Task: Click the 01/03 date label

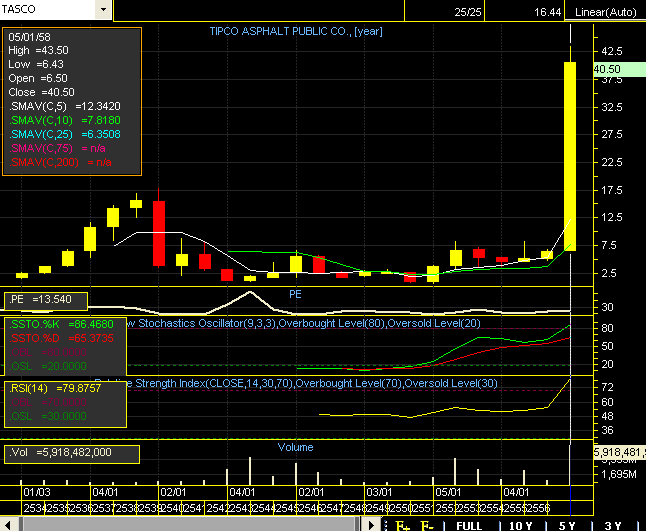Action: pos(37,492)
